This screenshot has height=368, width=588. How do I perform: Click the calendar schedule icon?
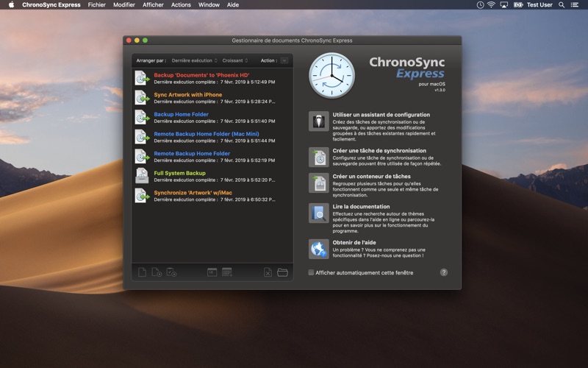click(x=212, y=272)
